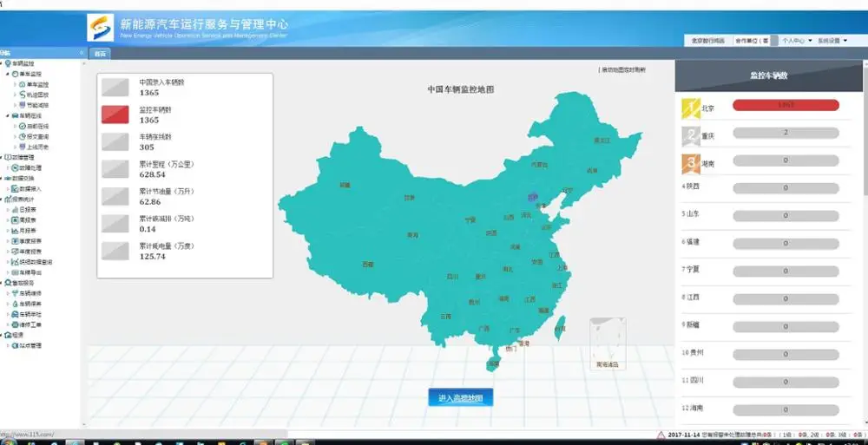This screenshot has height=445, width=868.
Task: Open the 轨迹回放 track playback icon
Action: (23, 95)
